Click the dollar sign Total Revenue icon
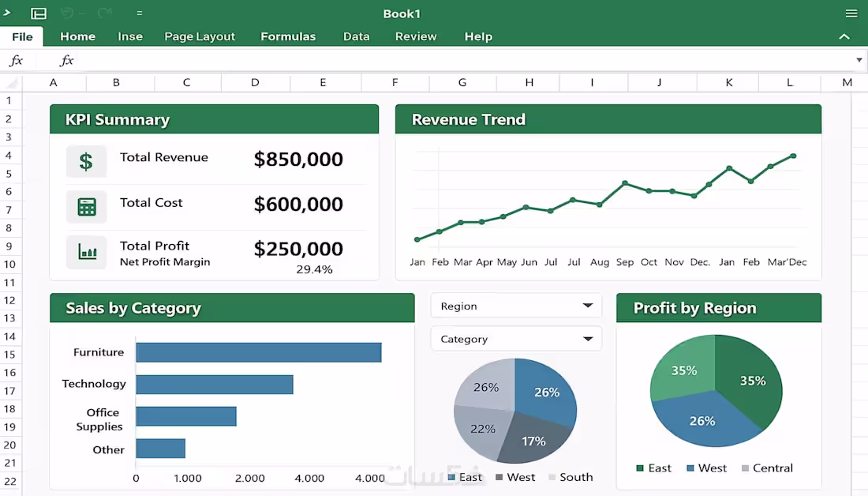 pyautogui.click(x=86, y=161)
